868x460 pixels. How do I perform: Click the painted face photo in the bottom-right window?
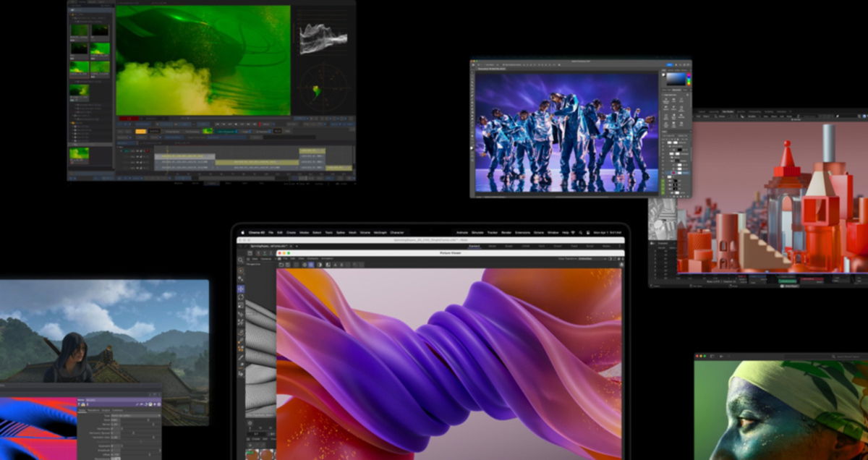pyautogui.click(x=781, y=410)
